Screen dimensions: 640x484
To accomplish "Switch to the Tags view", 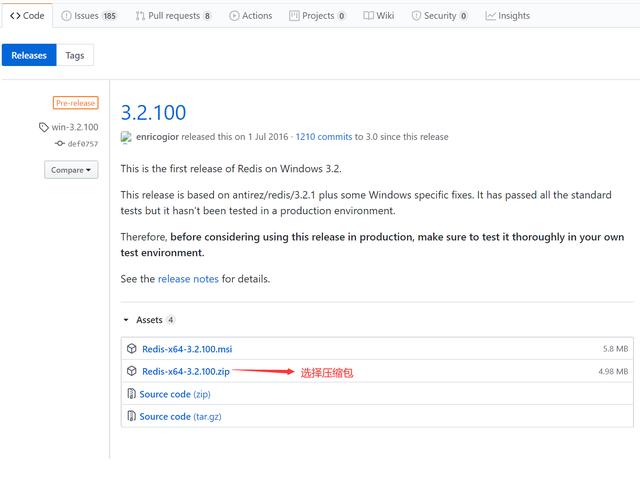I will (75, 55).
